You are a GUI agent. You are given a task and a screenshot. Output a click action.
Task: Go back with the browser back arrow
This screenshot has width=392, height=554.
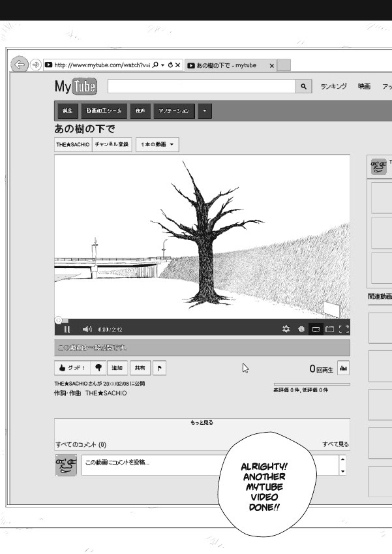tap(20, 65)
